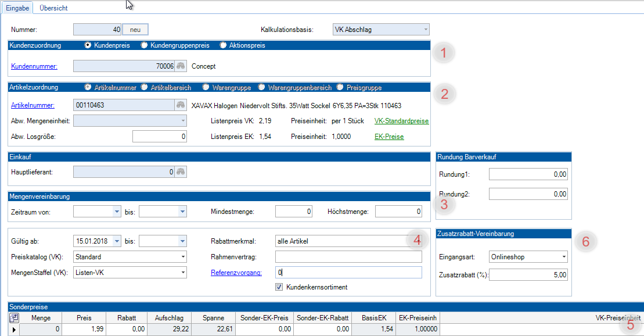Screen dimensions: 644x336
Task: Click grid settings icon in Sonderpreise table header
Action: coord(15,318)
